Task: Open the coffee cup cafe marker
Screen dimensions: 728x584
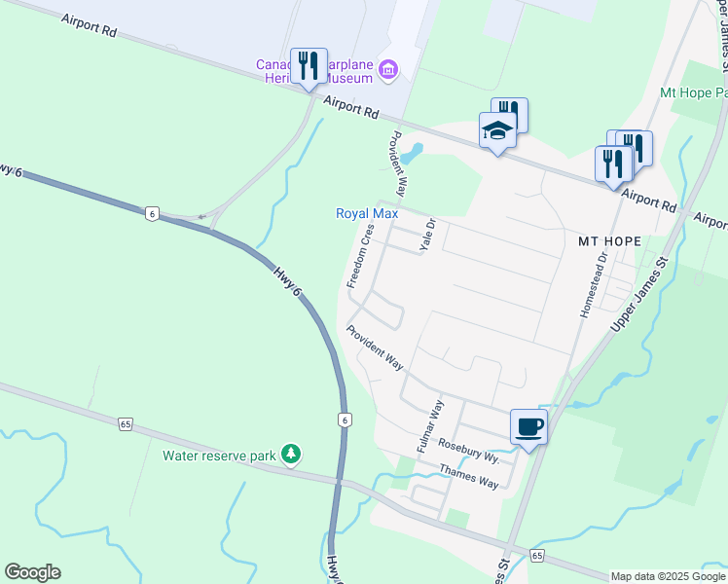Action: 528,427
